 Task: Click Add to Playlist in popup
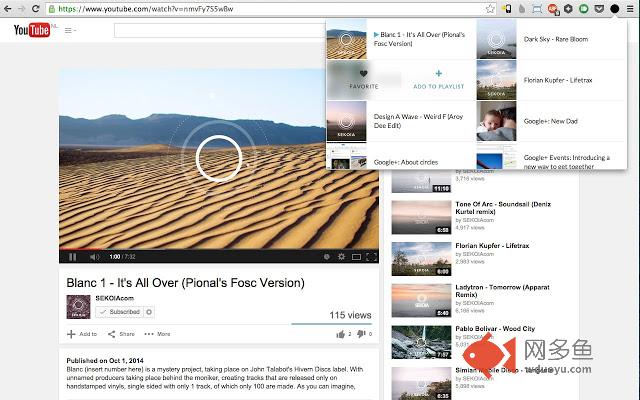pyautogui.click(x=438, y=80)
